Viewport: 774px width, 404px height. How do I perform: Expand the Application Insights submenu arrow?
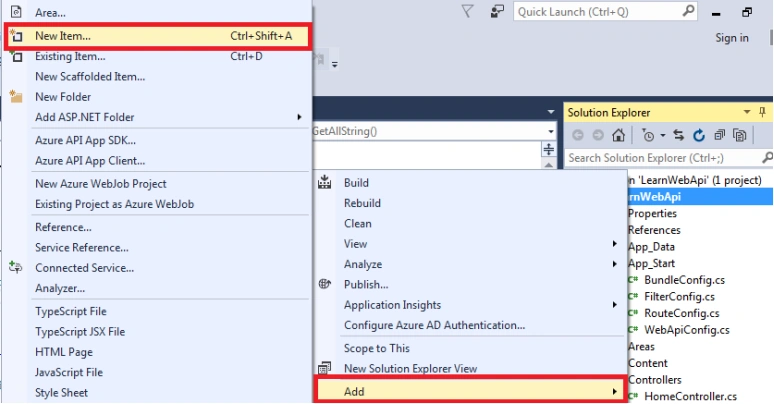(615, 305)
